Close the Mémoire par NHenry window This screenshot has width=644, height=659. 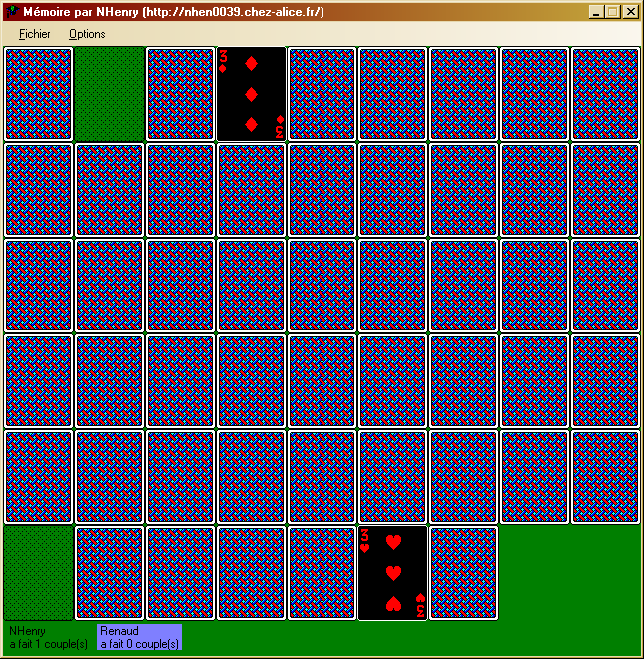point(631,12)
